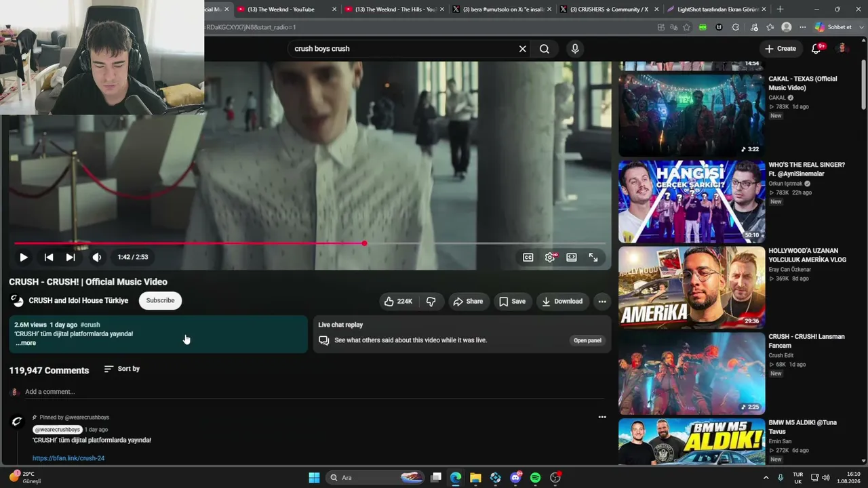This screenshot has height=488, width=868.
Task: Switch to the bera #umutsolo X tab
Action: [502, 9]
